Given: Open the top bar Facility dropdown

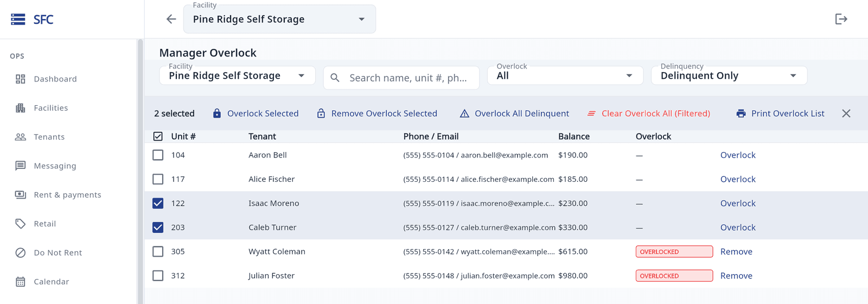Looking at the screenshot, I should (x=279, y=19).
